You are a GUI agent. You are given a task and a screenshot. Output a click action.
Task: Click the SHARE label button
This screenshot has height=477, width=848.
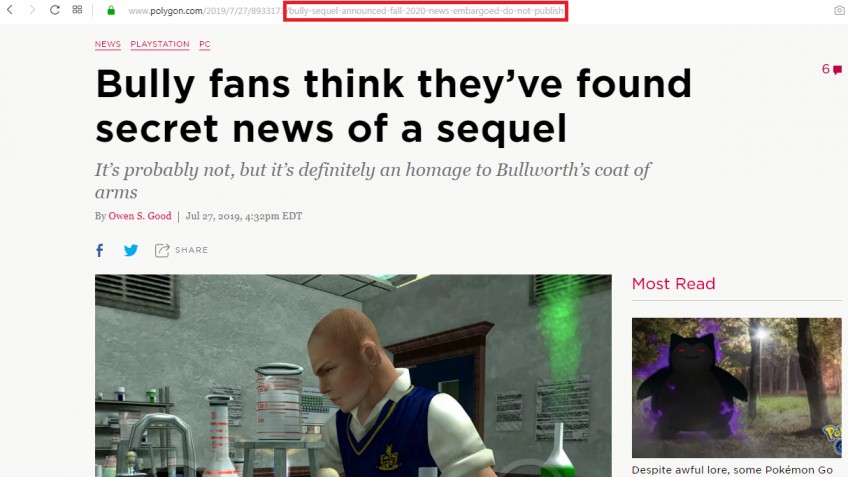pos(191,250)
